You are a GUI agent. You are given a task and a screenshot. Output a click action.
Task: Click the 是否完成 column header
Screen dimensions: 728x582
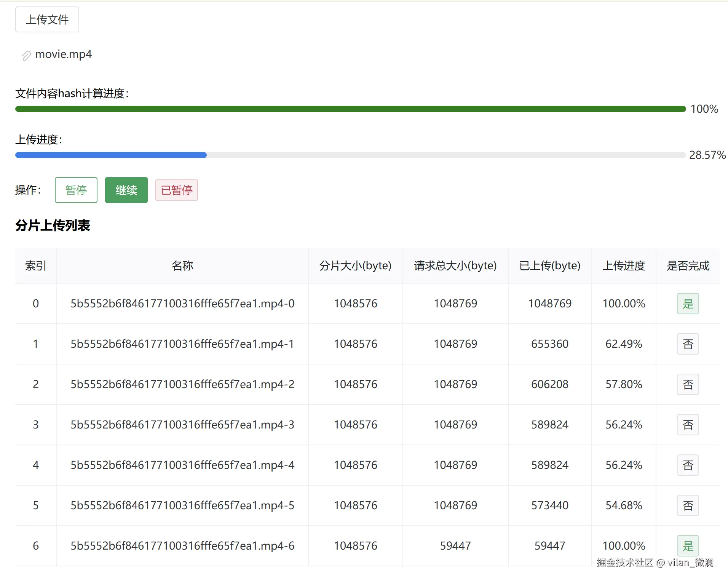tap(688, 265)
